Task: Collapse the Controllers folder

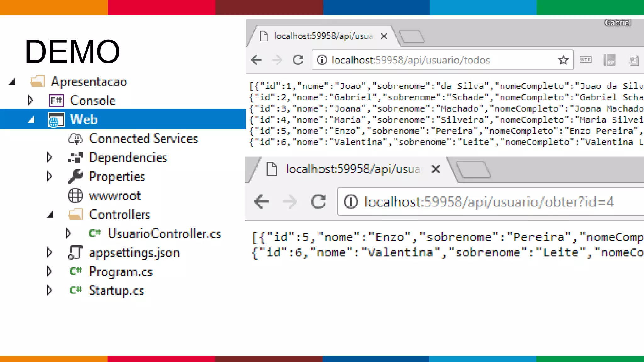Action: point(50,215)
